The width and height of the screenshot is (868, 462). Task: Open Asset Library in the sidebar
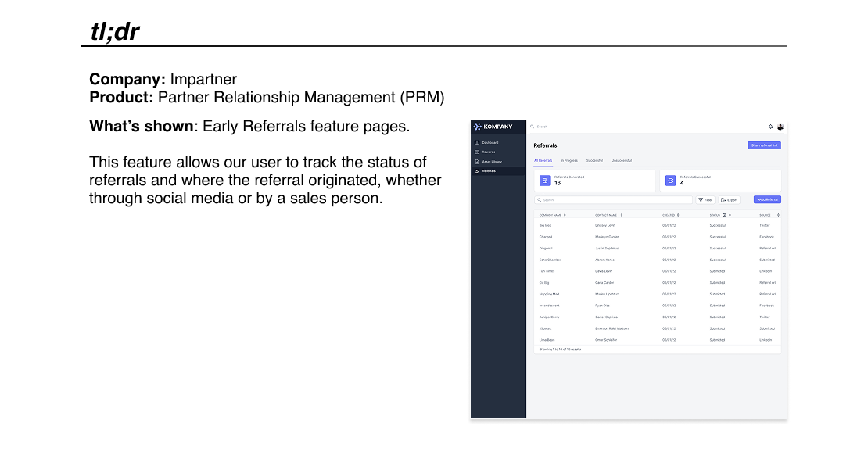click(x=492, y=162)
